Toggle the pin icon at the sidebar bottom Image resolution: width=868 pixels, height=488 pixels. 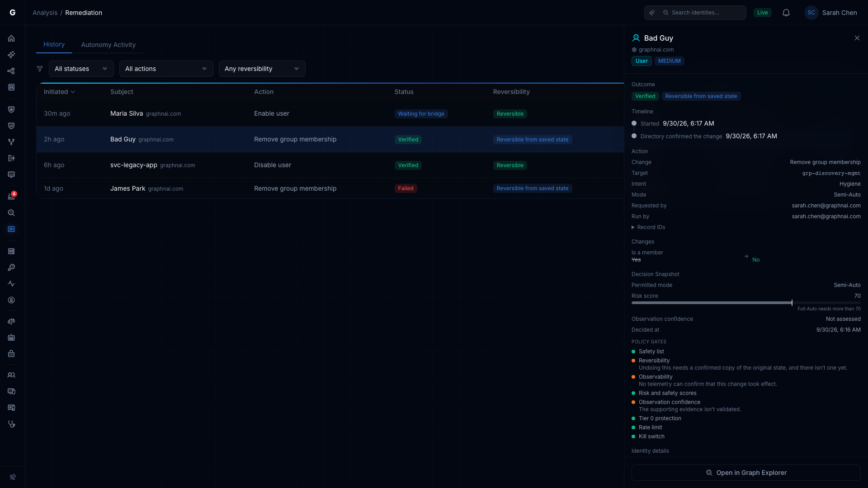coord(13,477)
